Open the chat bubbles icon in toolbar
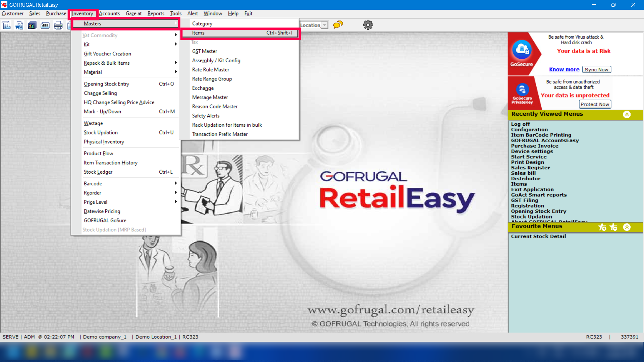644x362 pixels. [338, 25]
